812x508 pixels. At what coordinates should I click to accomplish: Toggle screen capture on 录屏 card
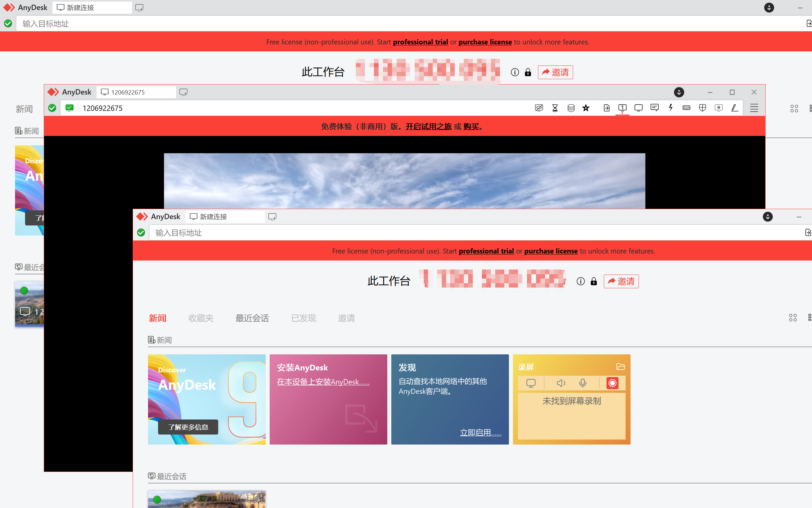[531, 383]
